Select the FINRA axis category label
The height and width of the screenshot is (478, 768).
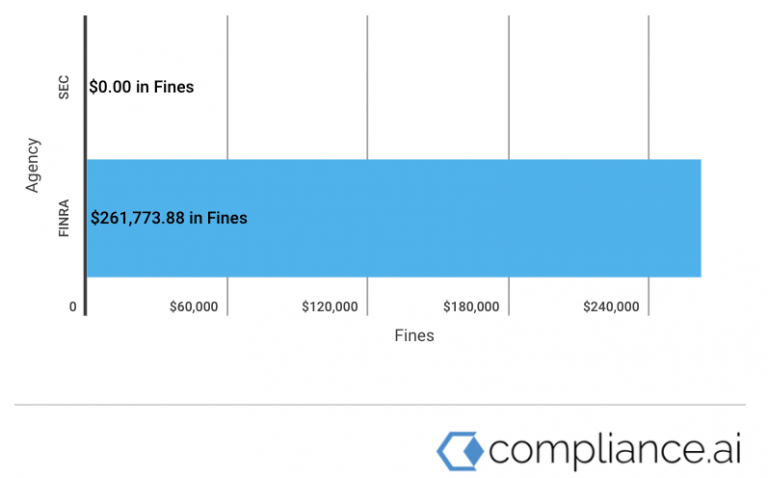[64, 217]
